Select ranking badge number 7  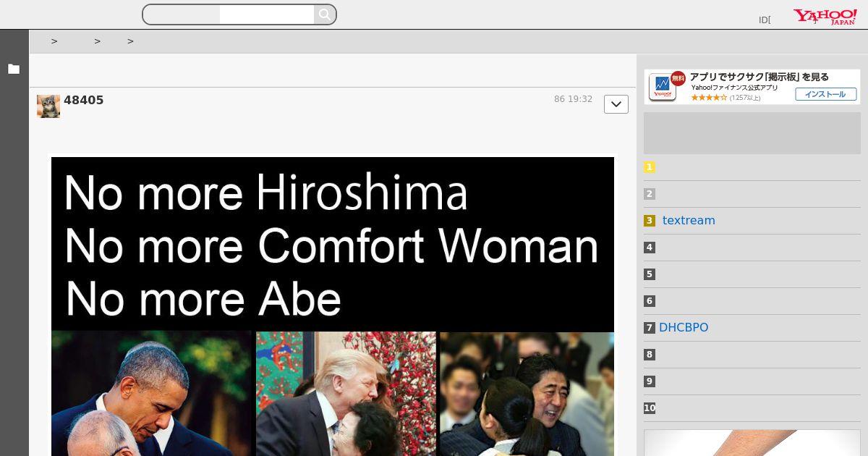coord(650,328)
